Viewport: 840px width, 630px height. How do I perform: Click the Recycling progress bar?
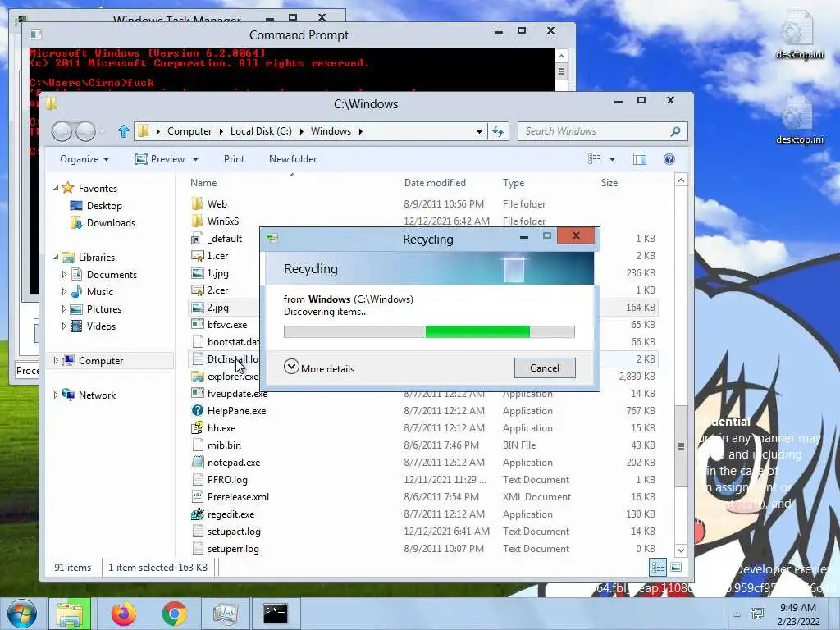tap(429, 331)
